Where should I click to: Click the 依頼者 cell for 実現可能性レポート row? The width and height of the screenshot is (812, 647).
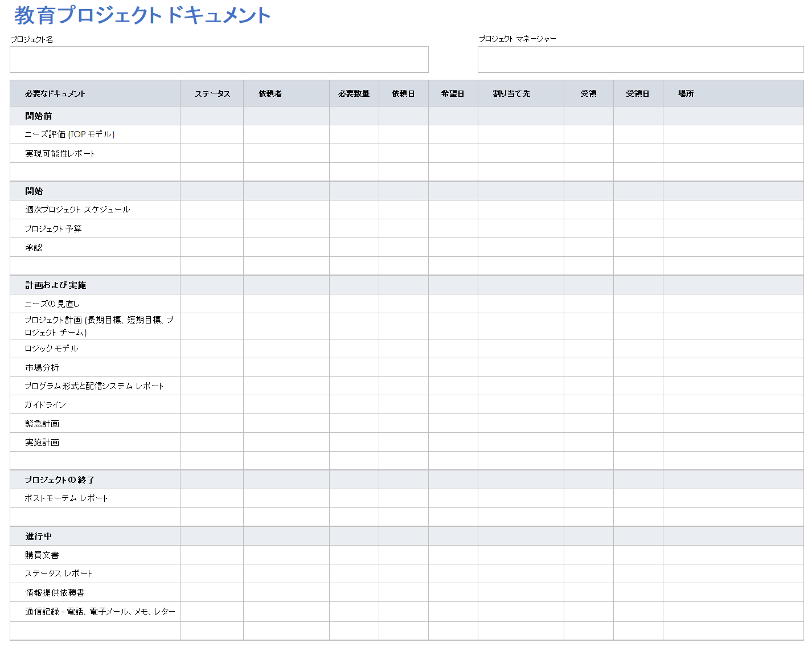coord(286,153)
